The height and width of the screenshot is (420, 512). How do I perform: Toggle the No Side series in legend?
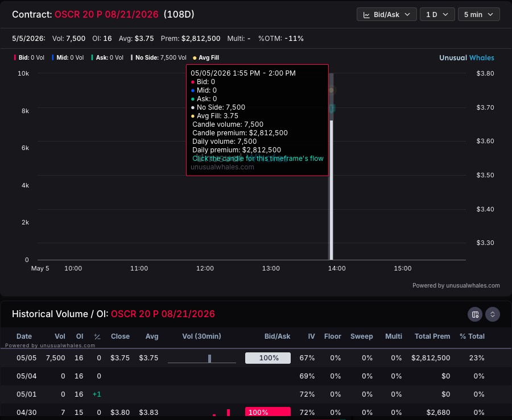[158, 58]
